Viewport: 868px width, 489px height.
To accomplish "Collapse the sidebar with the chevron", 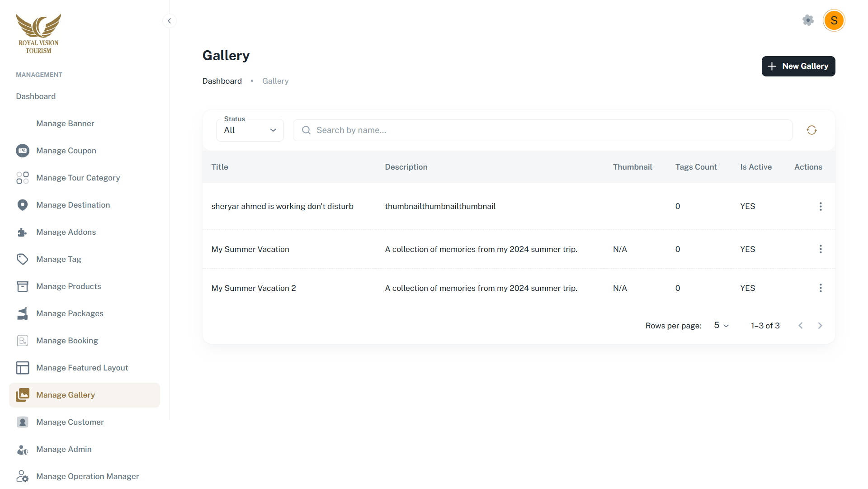I will (x=170, y=21).
